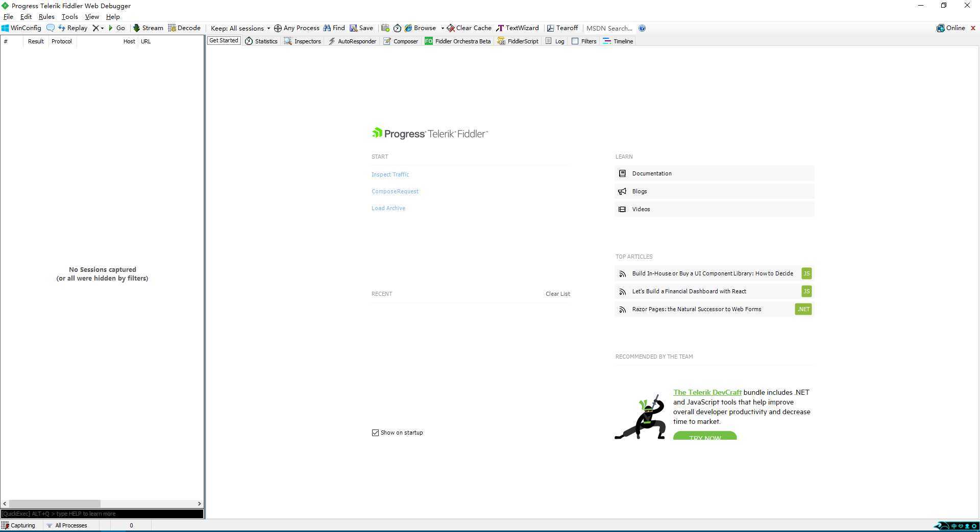Open article Build In-House or Buy UI Component Library

(714, 273)
